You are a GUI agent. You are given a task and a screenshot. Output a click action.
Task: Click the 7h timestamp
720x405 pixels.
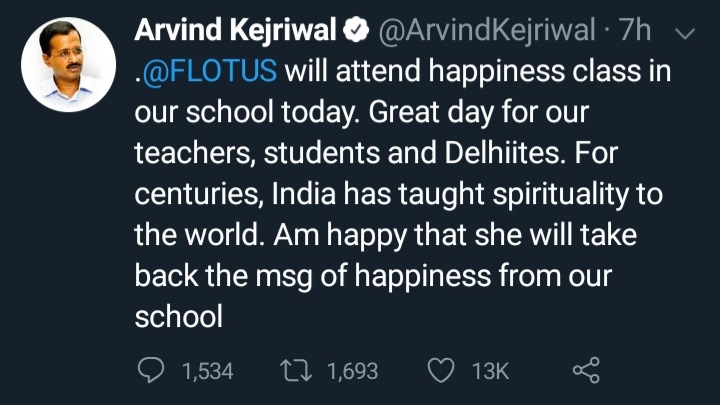click(636, 32)
